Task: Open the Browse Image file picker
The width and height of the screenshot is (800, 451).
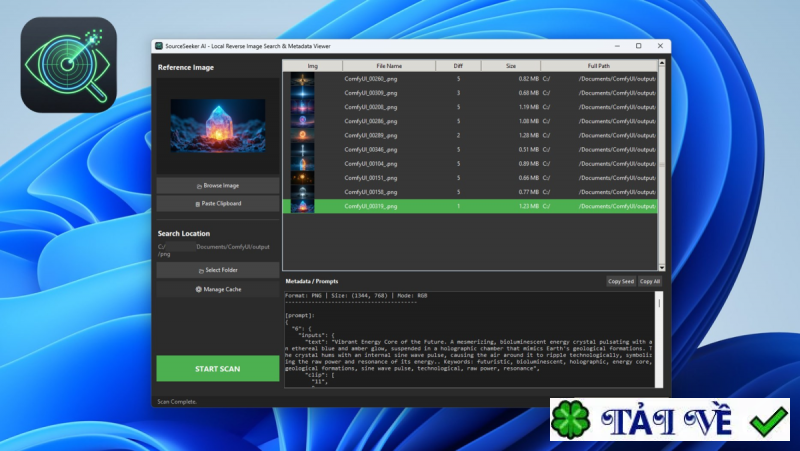Action: coord(217,185)
